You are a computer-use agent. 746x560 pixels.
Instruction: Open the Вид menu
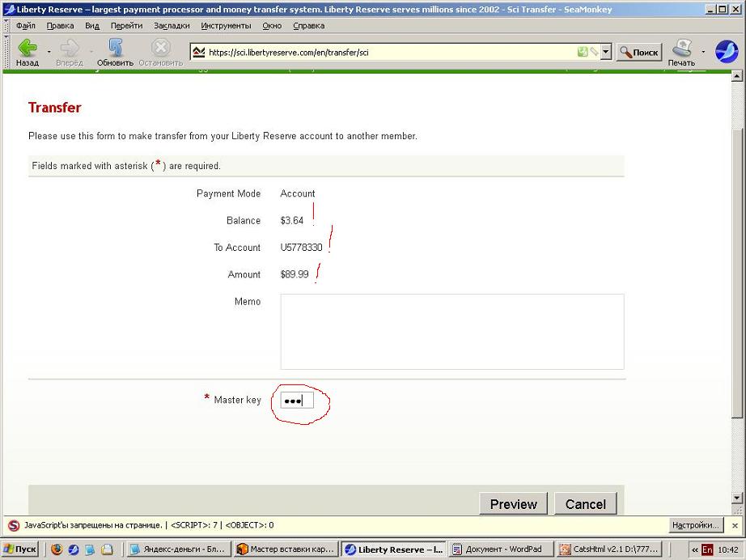pos(92,26)
